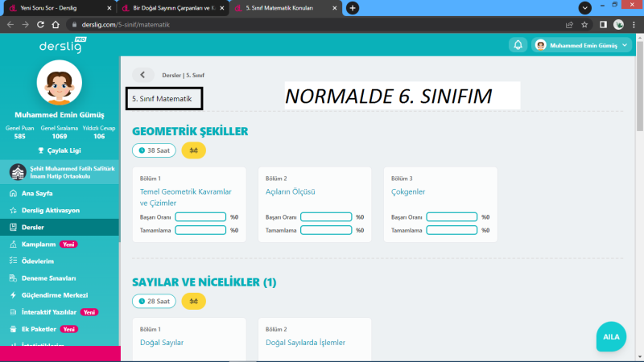Open the Ana Sayfa home icon

coord(13,193)
